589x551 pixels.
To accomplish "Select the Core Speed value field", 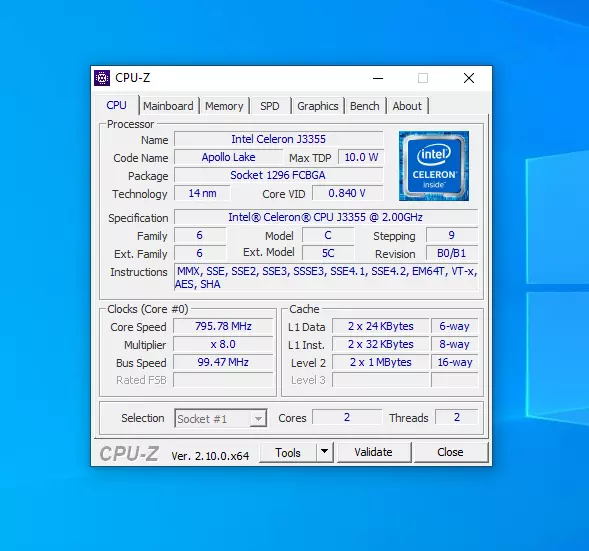I will pos(223,326).
